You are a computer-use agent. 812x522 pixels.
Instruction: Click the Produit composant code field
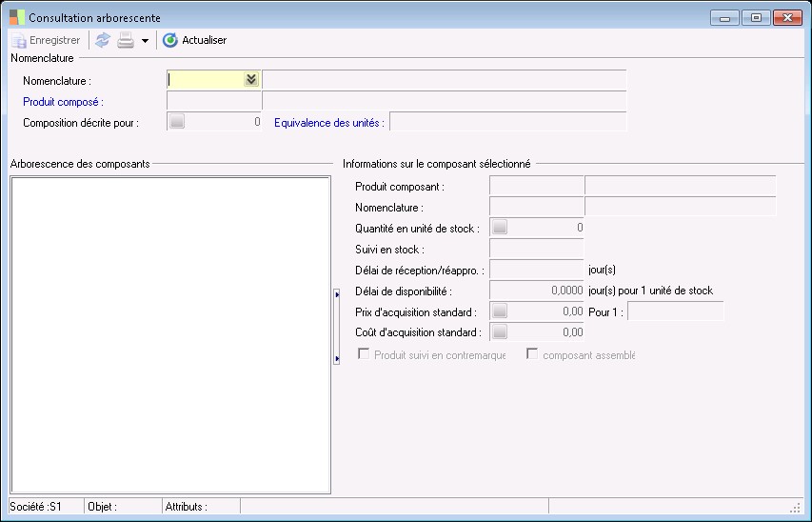coord(537,186)
